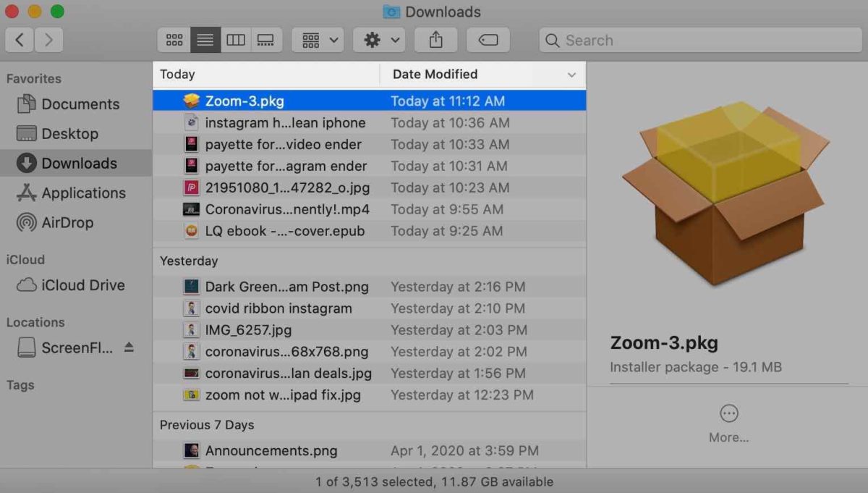Open Desktop in the sidebar
Image resolution: width=868 pixels, height=493 pixels.
coord(76,134)
